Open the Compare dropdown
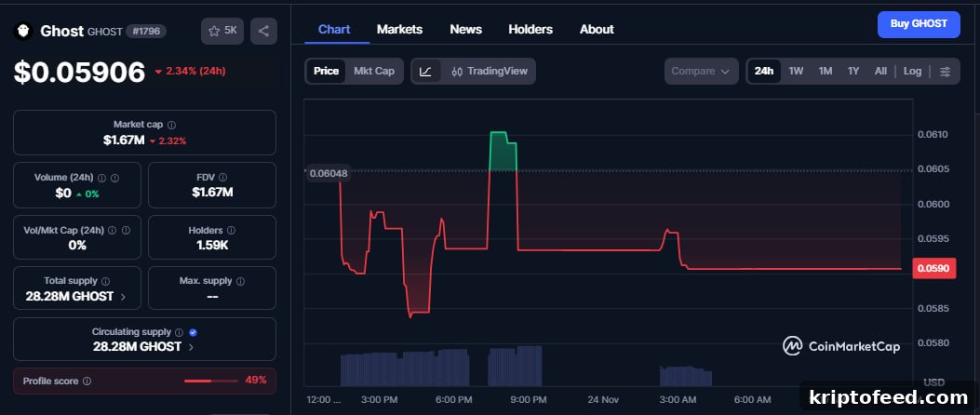 [701, 72]
